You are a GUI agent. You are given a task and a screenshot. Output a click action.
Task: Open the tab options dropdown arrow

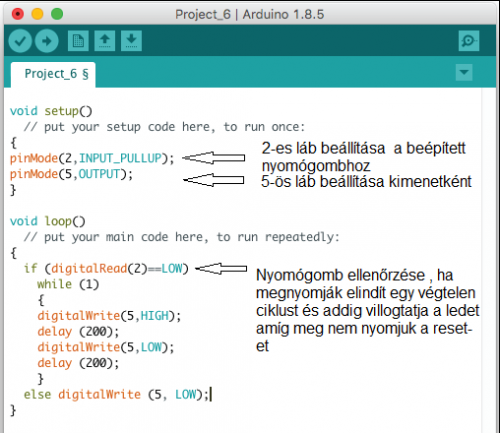point(464,72)
